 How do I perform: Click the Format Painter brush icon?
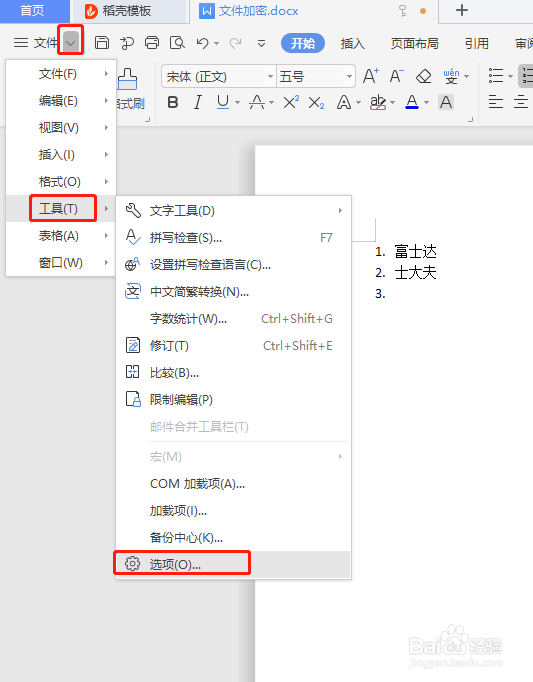point(127,79)
